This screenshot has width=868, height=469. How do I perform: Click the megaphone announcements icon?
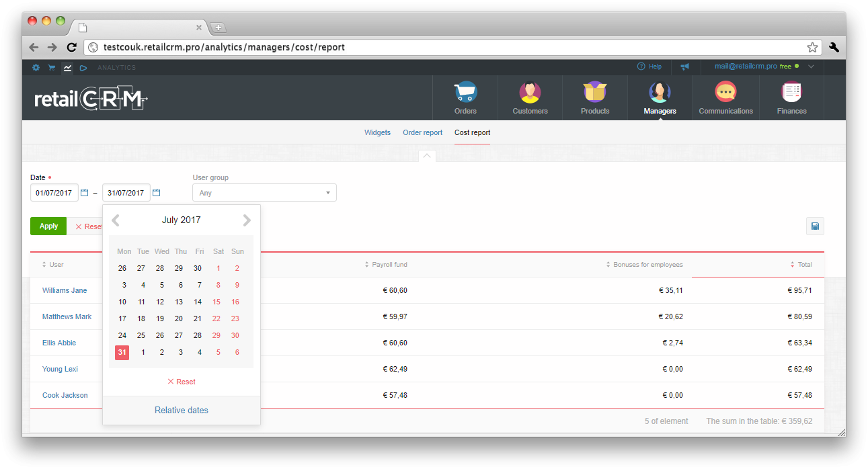(x=685, y=67)
